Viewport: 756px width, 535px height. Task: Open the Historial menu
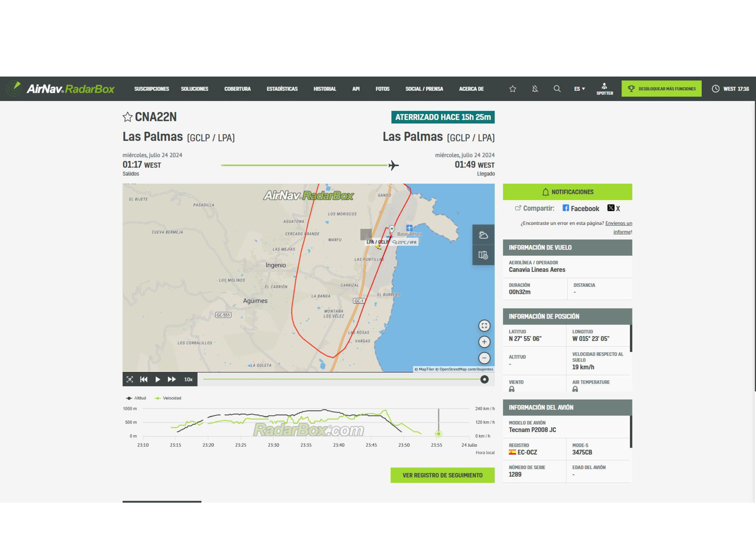point(324,89)
